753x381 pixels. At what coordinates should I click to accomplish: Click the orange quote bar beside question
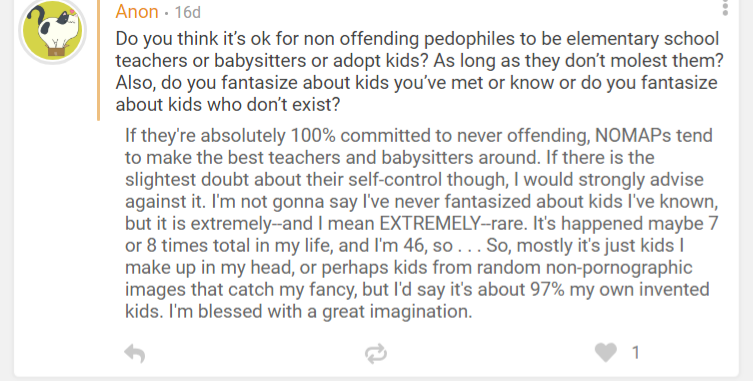(98, 60)
